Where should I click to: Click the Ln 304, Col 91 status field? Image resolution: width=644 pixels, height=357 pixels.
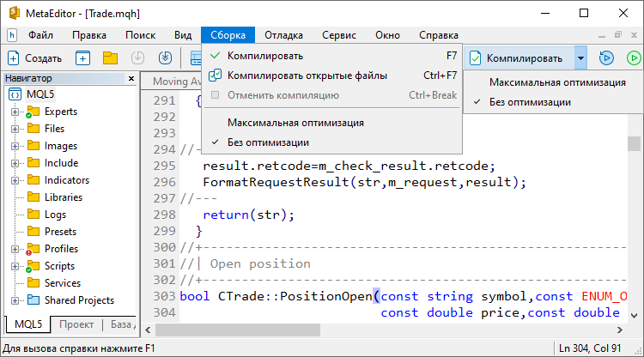(590, 348)
